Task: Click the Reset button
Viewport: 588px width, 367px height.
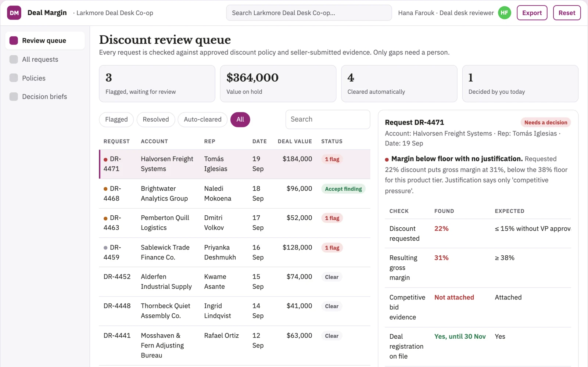Action: point(567,13)
